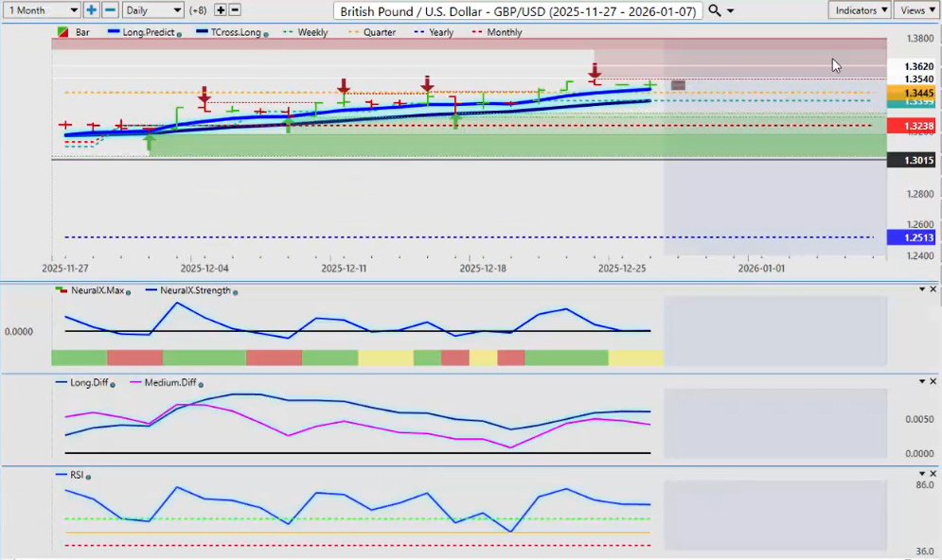The height and width of the screenshot is (560, 942).
Task: Expand the NeuralX panel options arrow
Action: (x=921, y=289)
